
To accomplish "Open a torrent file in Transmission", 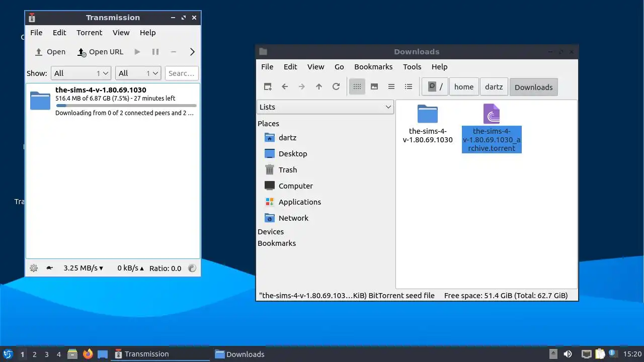I will click(50, 52).
